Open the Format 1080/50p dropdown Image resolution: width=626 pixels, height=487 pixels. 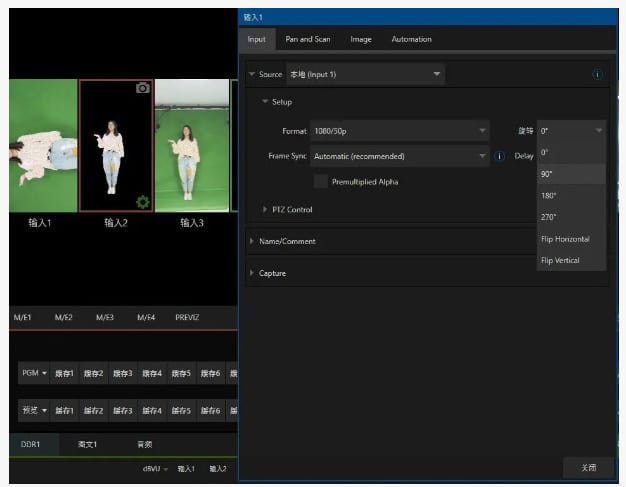tap(399, 131)
